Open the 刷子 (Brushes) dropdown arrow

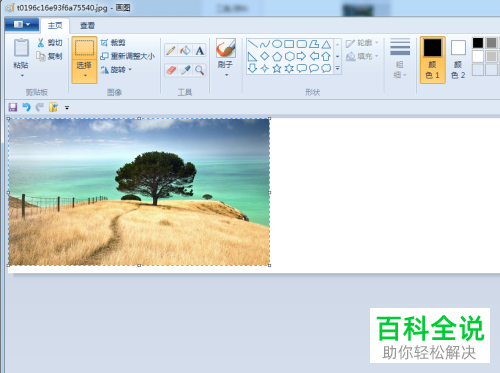(226, 75)
